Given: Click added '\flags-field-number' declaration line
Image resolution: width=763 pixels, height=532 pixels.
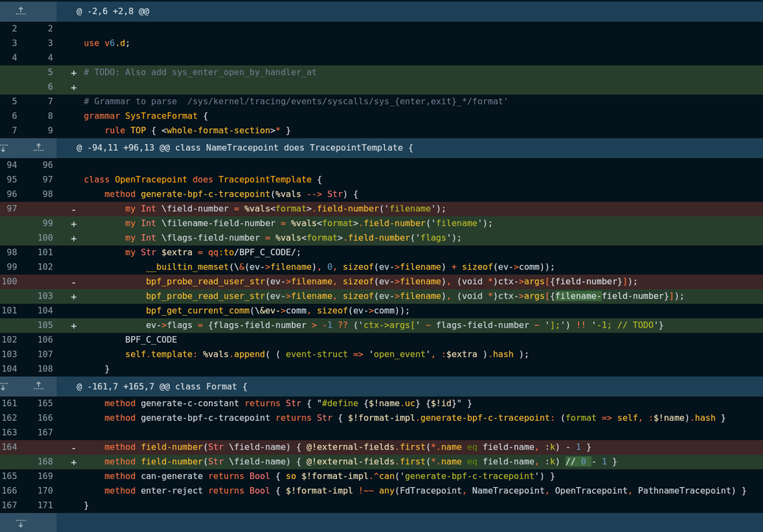Looking at the screenshot, I should point(293,238).
